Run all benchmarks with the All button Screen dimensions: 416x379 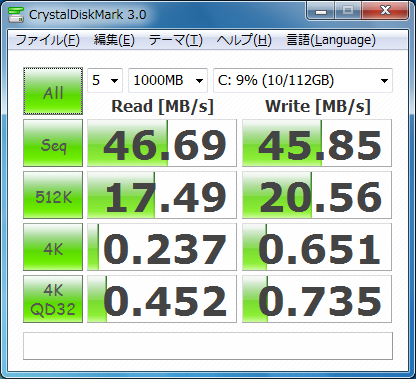click(53, 91)
